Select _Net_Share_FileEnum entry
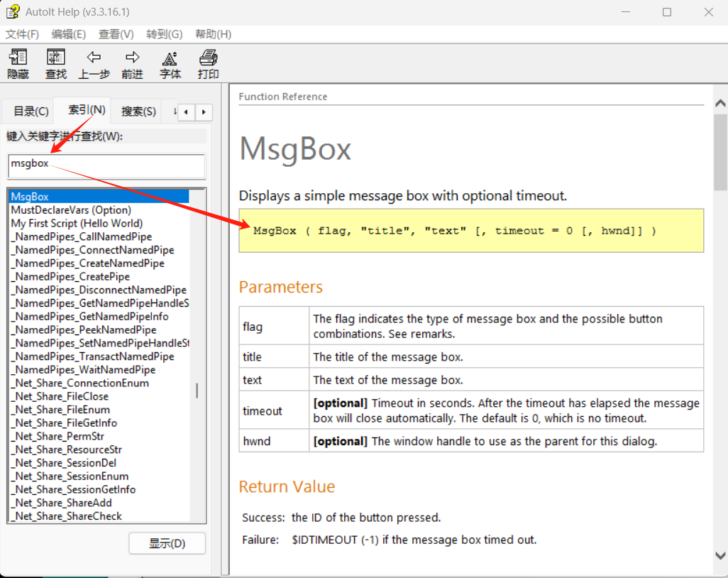The height and width of the screenshot is (578, 728). (x=60, y=410)
